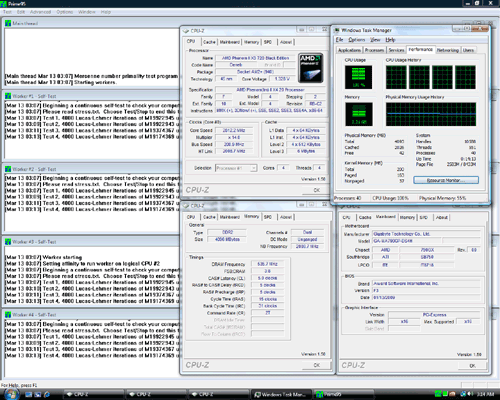Launch Internet Explorer from quick launch

[x=47, y=395]
